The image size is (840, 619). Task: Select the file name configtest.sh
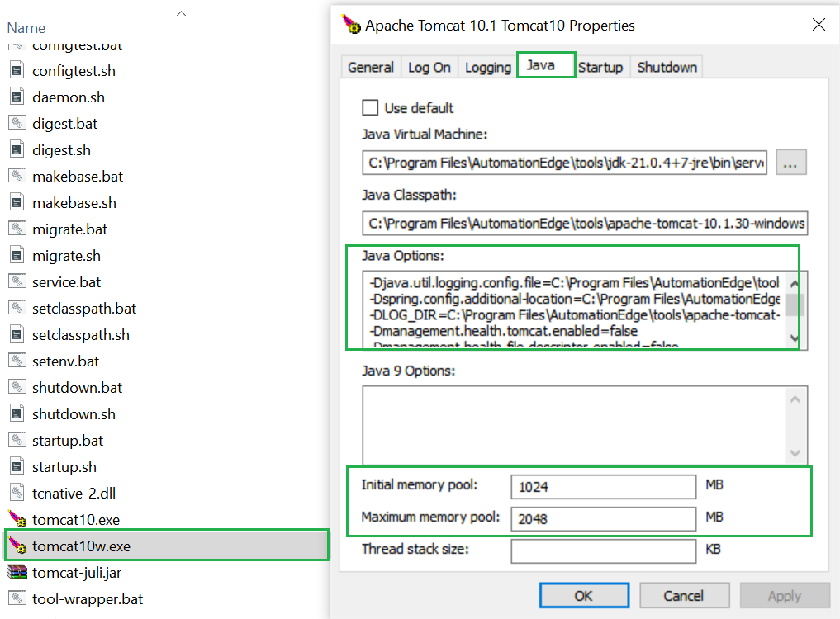[x=74, y=71]
